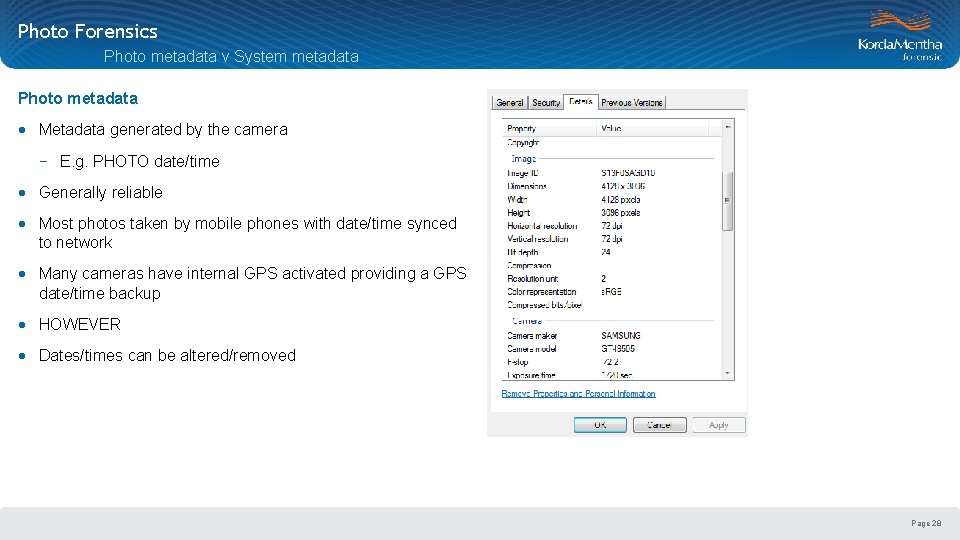Click the 'Page 28' page number

[x=926, y=523]
